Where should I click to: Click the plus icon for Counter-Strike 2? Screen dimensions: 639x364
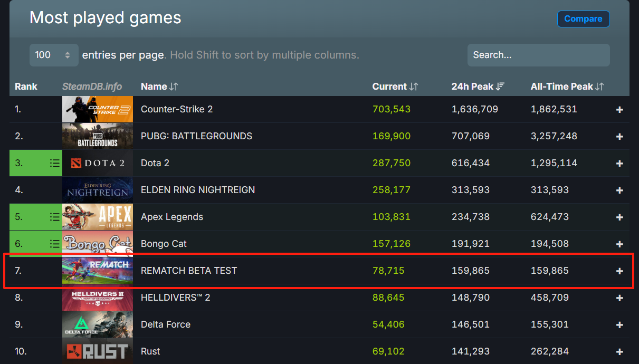click(x=619, y=110)
